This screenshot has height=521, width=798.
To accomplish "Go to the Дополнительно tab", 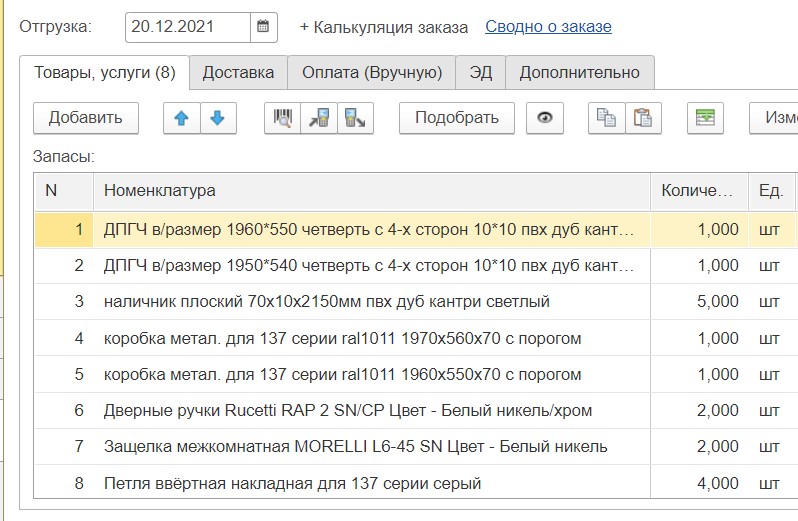I will (x=579, y=72).
